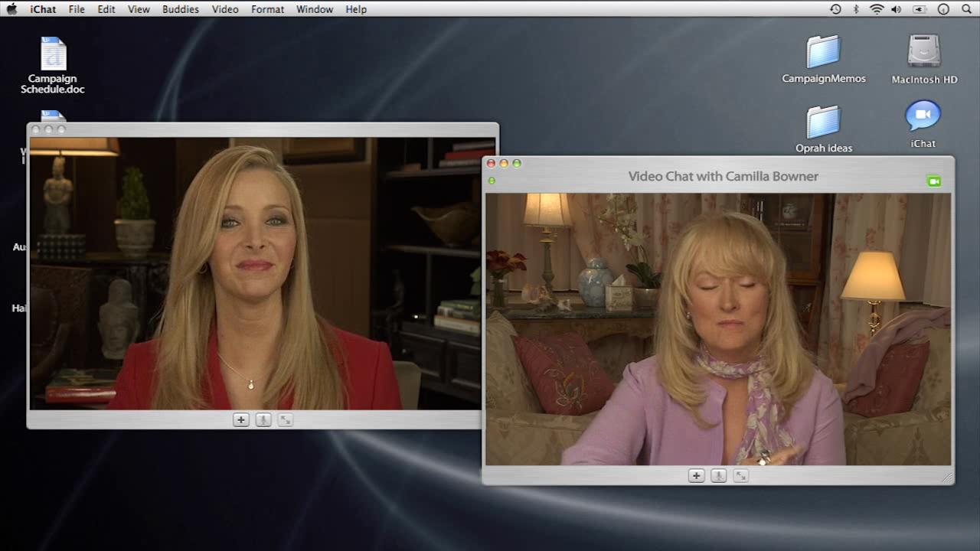
Task: Open the Window menu
Action: [315, 9]
